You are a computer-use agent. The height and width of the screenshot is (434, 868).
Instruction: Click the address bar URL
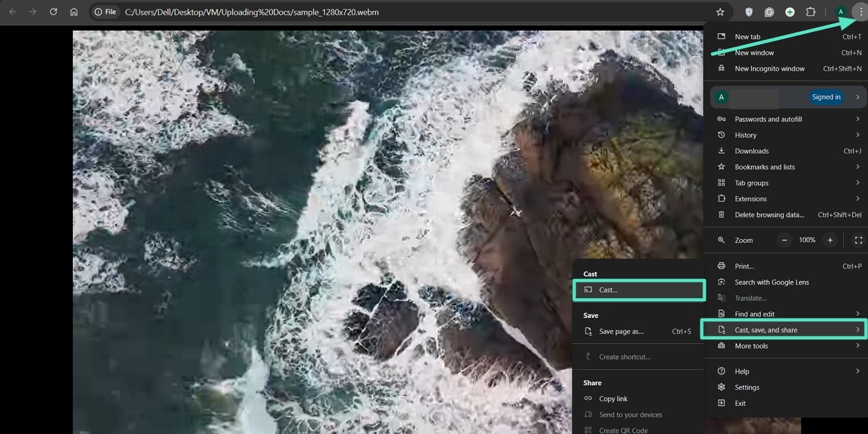[252, 12]
